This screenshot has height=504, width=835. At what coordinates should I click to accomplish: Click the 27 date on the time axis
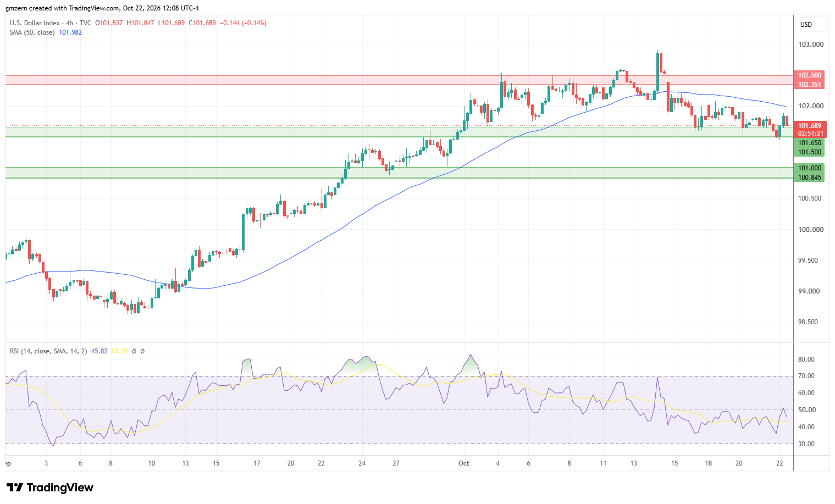tap(396, 463)
